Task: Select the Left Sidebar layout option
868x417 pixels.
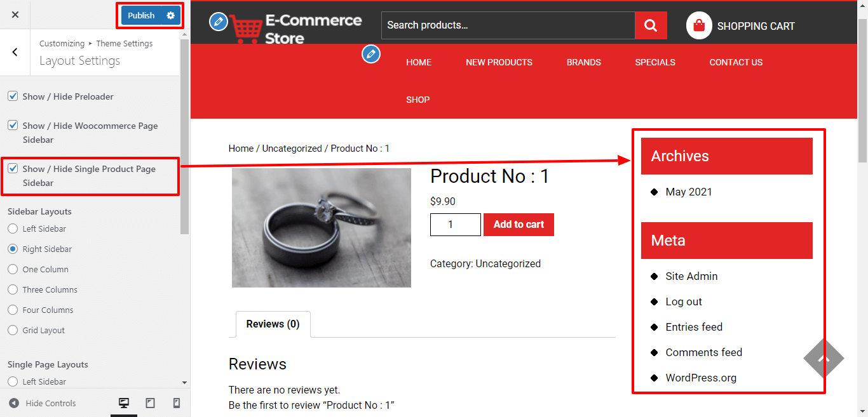Action: (x=13, y=228)
